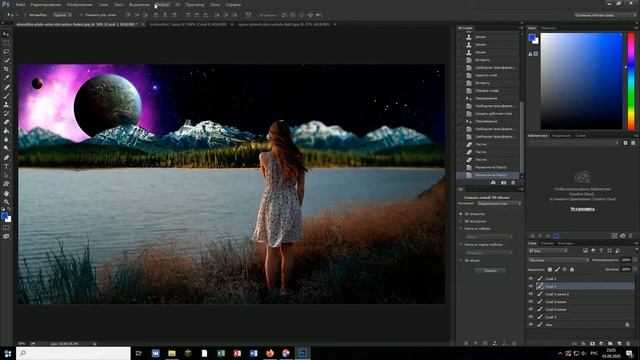This screenshot has width=640, height=360.
Task: Select the Zoom tool in toolbar
Action: (6, 202)
